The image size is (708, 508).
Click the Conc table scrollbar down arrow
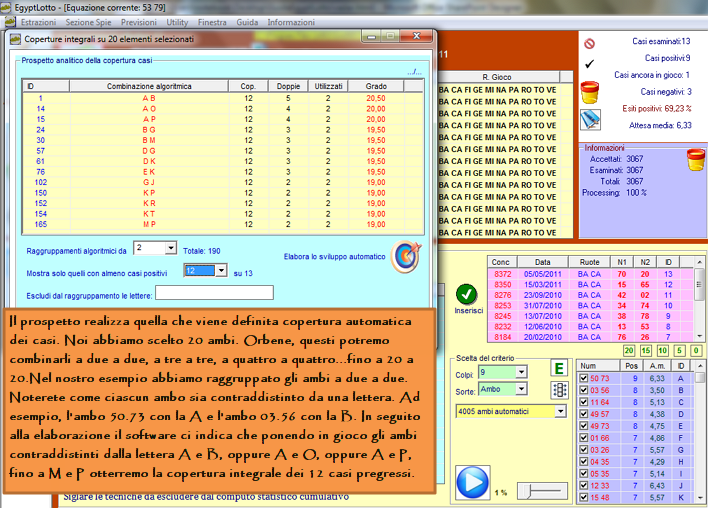(x=699, y=336)
